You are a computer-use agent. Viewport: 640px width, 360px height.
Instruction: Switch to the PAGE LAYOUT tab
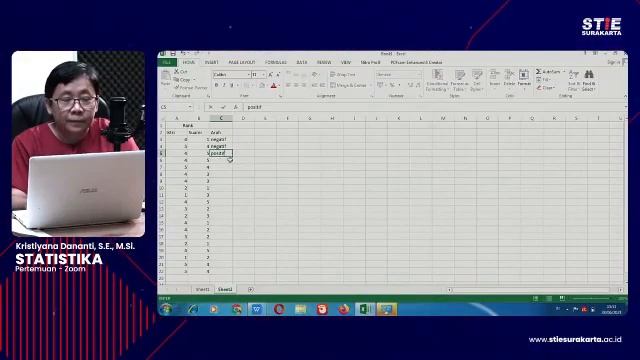(x=242, y=62)
